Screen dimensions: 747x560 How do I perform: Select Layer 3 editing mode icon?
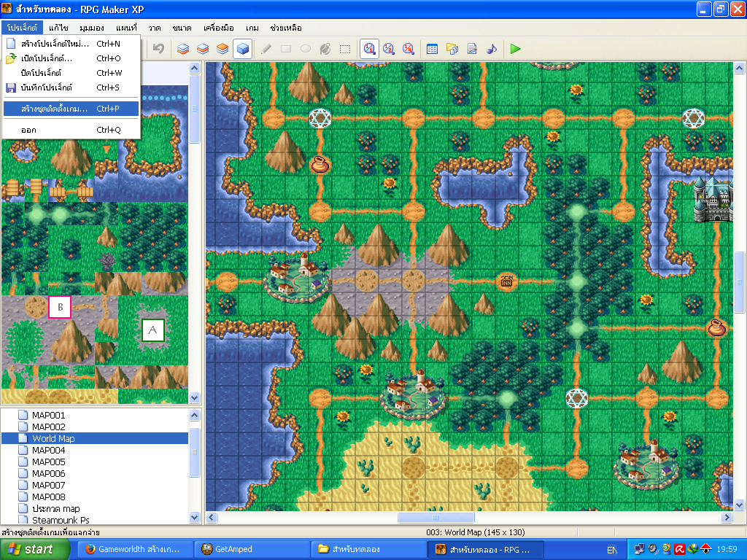pos(222,49)
